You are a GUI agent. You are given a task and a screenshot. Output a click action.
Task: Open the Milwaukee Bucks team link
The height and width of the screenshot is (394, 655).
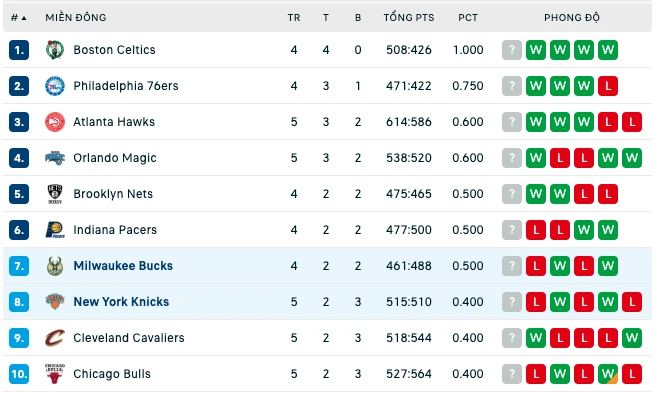(x=123, y=266)
